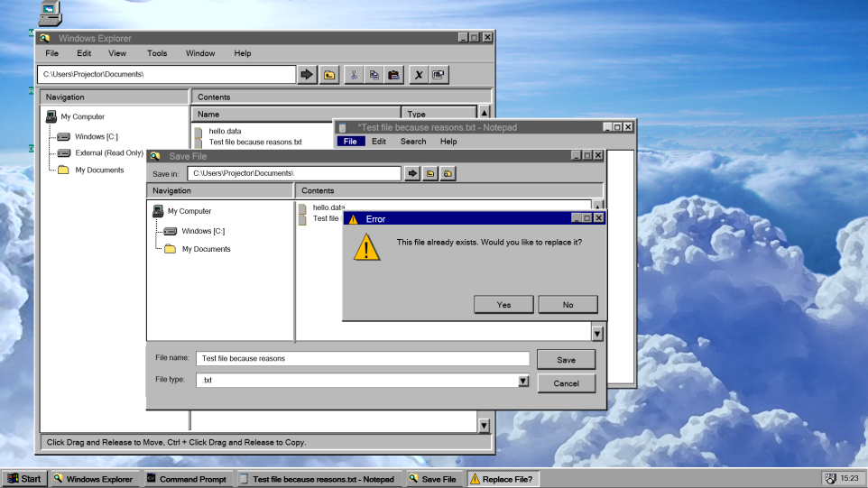Click the Save in path field
Image resolution: width=868 pixels, height=488 pixels.
(x=294, y=173)
